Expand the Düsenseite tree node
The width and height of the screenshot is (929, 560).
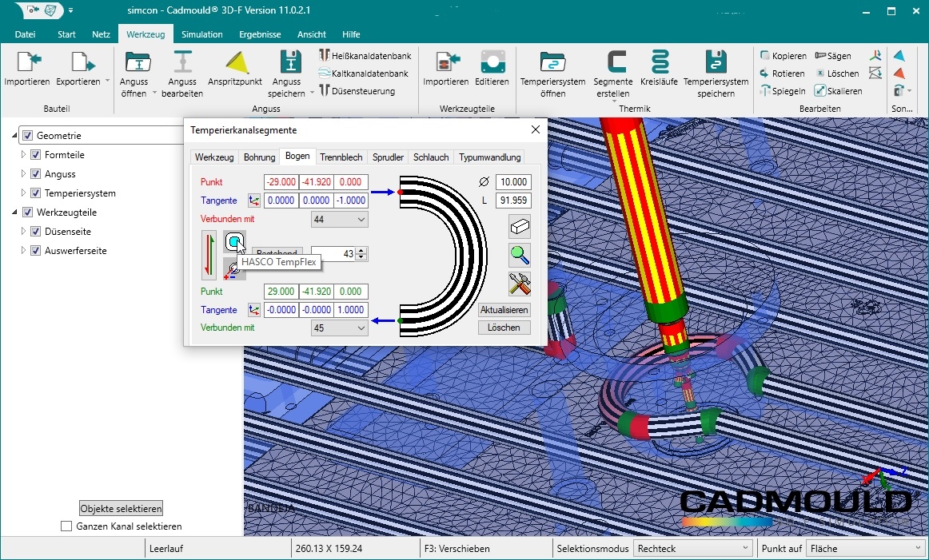(x=23, y=232)
